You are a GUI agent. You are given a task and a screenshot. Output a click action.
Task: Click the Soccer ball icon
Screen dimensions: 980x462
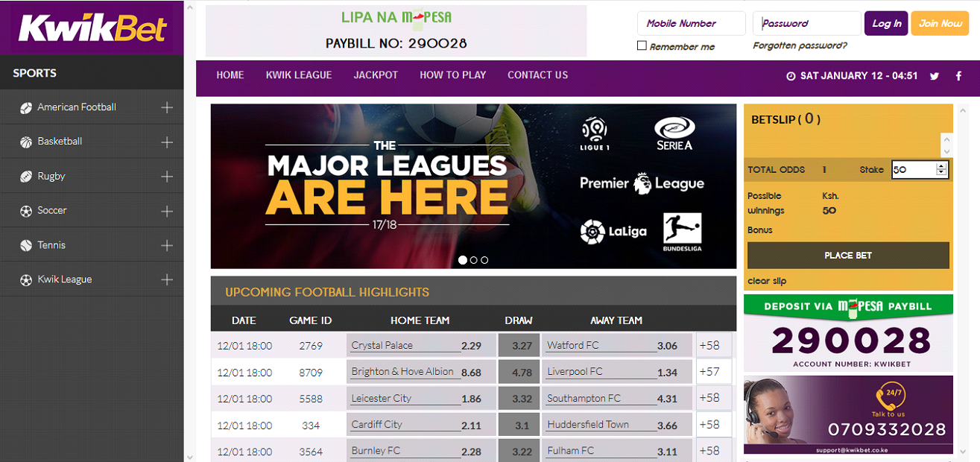tap(25, 211)
